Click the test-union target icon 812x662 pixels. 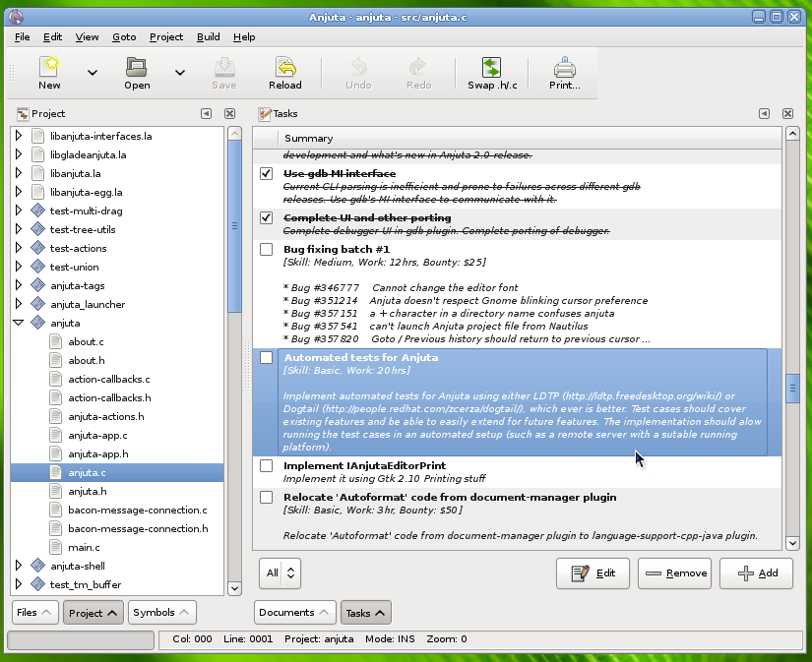(x=37, y=267)
